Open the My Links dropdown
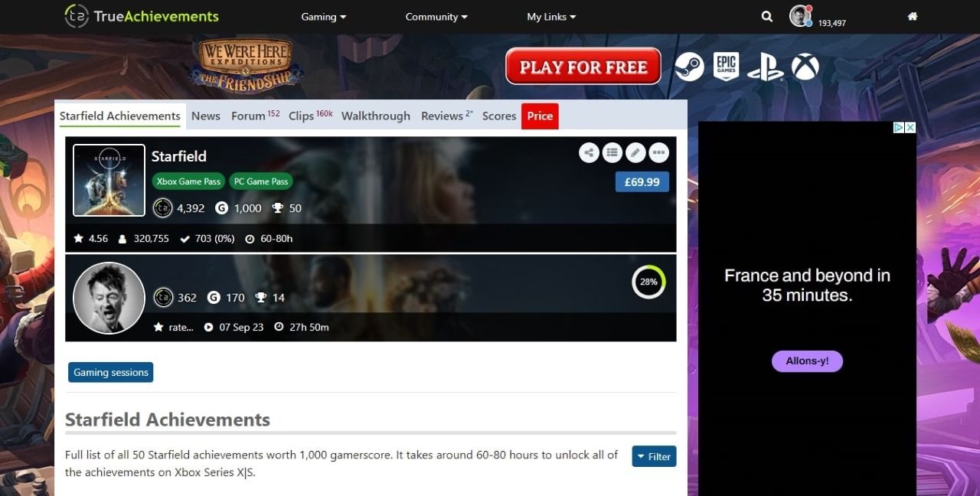This screenshot has width=980, height=496. coord(550,16)
